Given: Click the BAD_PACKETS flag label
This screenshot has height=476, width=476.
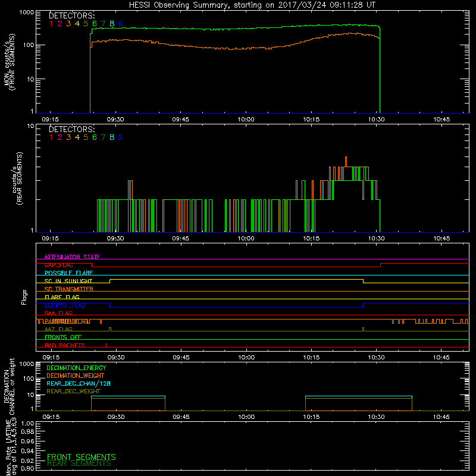Looking at the screenshot, I should [x=65, y=345].
